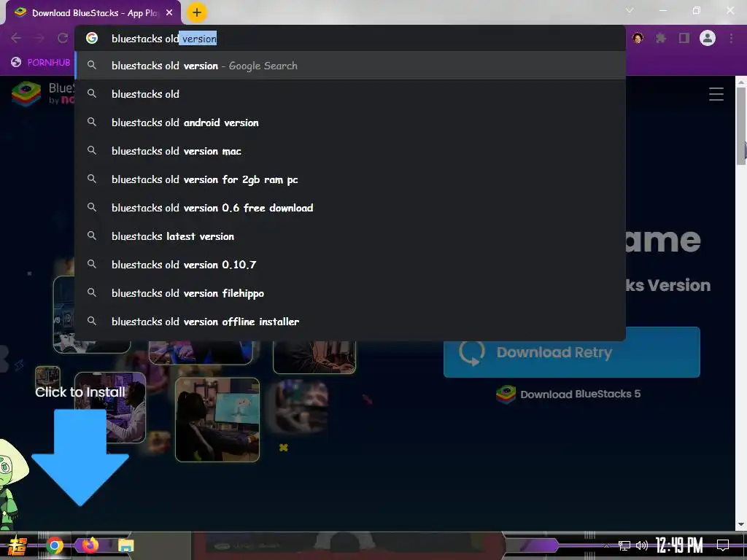Pick 'bluestacks old version 0.6 free download'
This screenshot has height=560, width=747.
point(350,208)
